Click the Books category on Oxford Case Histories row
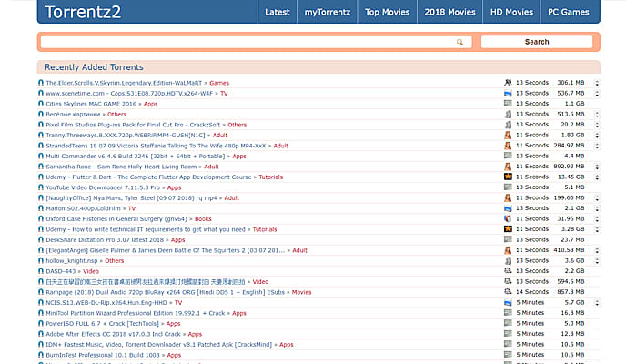This screenshot has width=637, height=364. (203, 219)
